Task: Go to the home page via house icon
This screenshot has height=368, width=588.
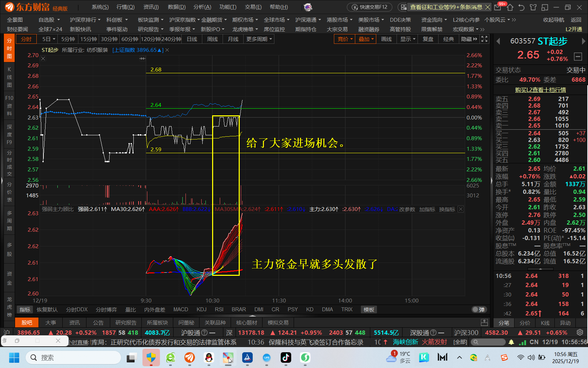Action: click(510, 7)
